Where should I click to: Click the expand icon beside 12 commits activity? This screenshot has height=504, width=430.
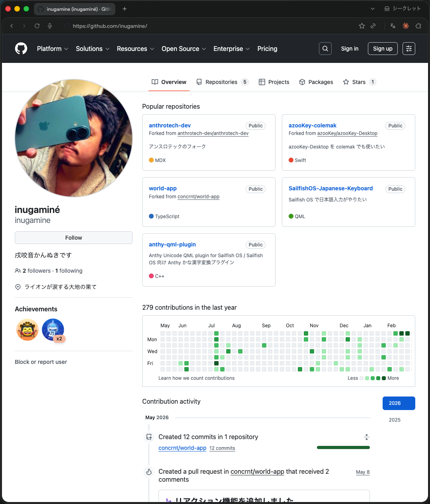(367, 437)
